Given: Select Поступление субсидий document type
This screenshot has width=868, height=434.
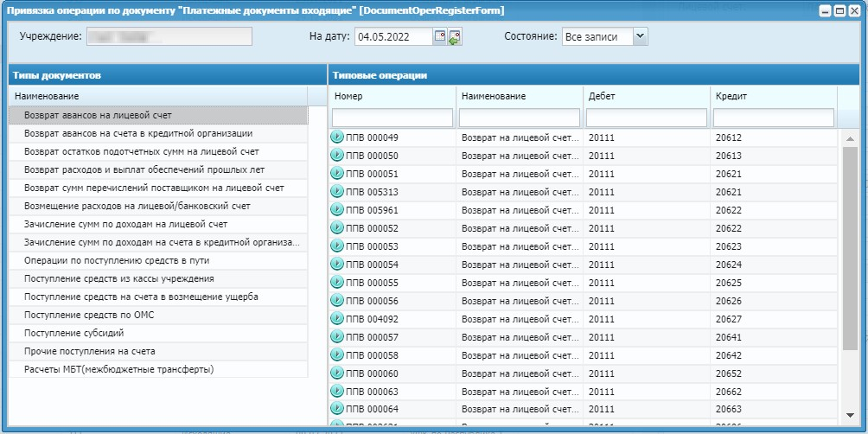Looking at the screenshot, I should [x=158, y=333].
